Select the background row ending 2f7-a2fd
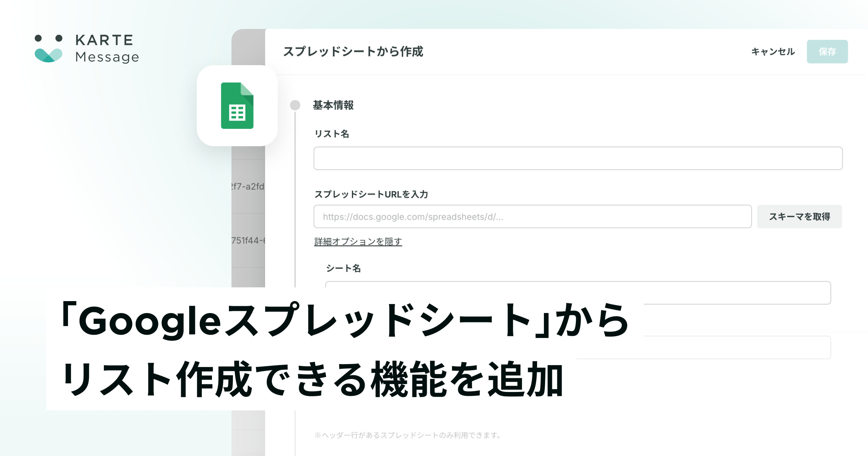Image resolution: width=868 pixels, height=456 pixels. [248, 186]
